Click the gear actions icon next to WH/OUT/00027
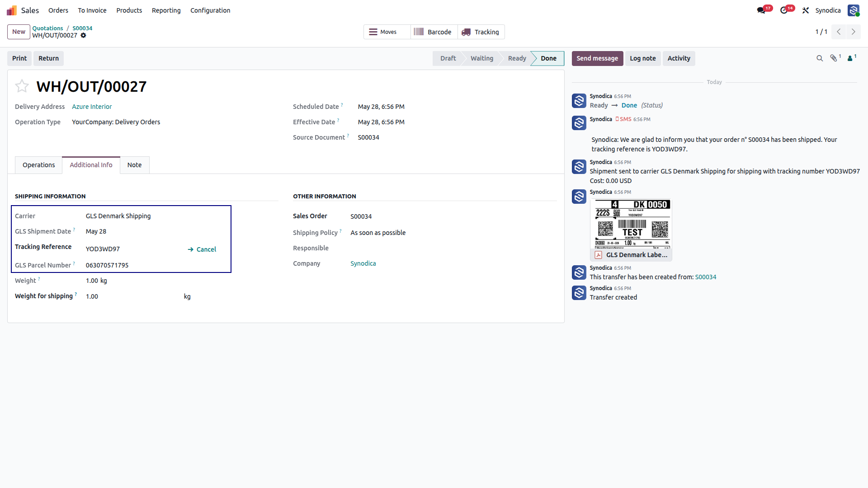Screen dimensions: 868x488 point(83,35)
